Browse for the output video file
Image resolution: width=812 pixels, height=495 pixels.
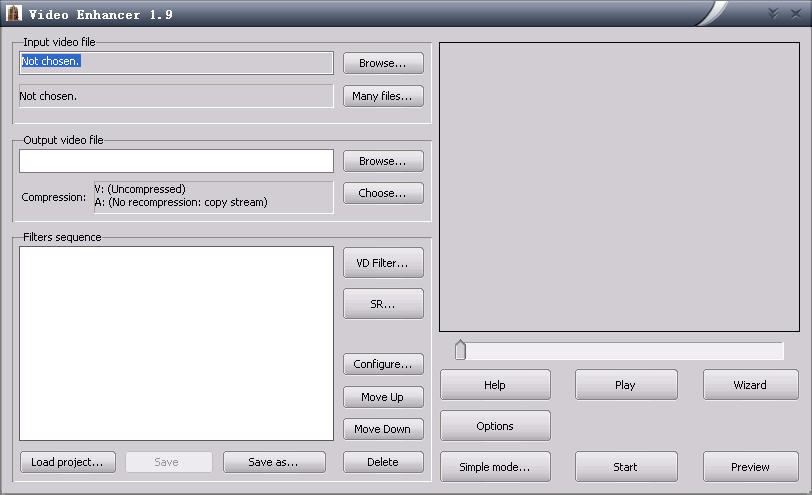click(383, 161)
